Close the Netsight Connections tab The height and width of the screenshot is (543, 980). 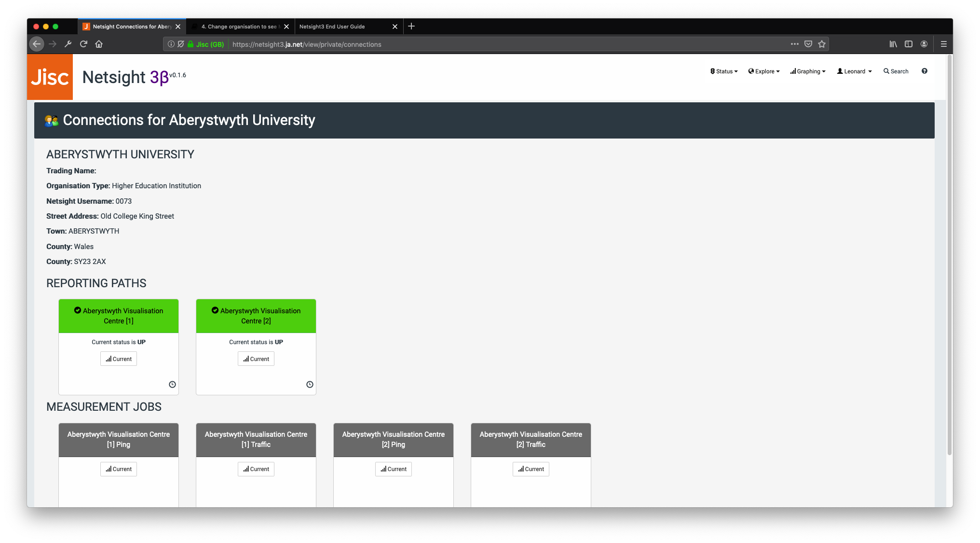pos(178,27)
